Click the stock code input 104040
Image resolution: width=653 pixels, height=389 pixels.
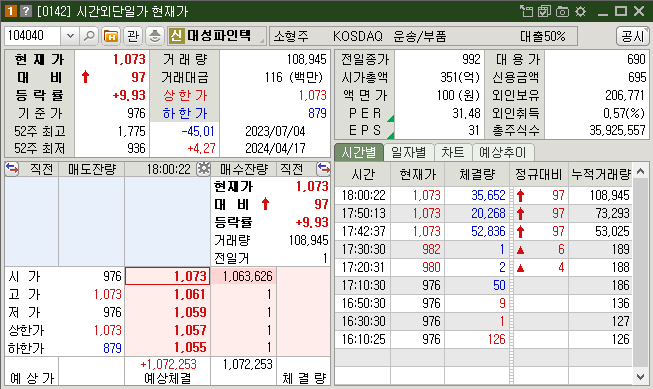32,36
